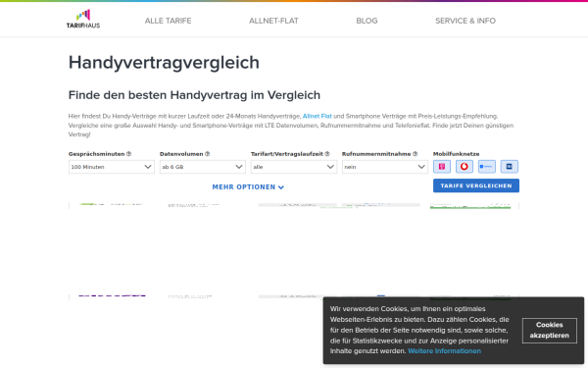This screenshot has height=368, width=588.
Task: Open the ALLNET-FLAT menu
Action: pos(273,21)
